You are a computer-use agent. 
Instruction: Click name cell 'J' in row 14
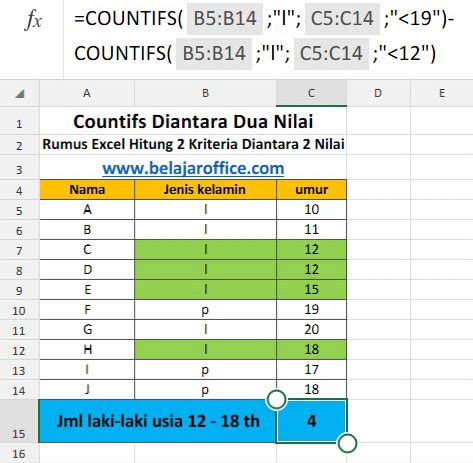click(x=87, y=390)
